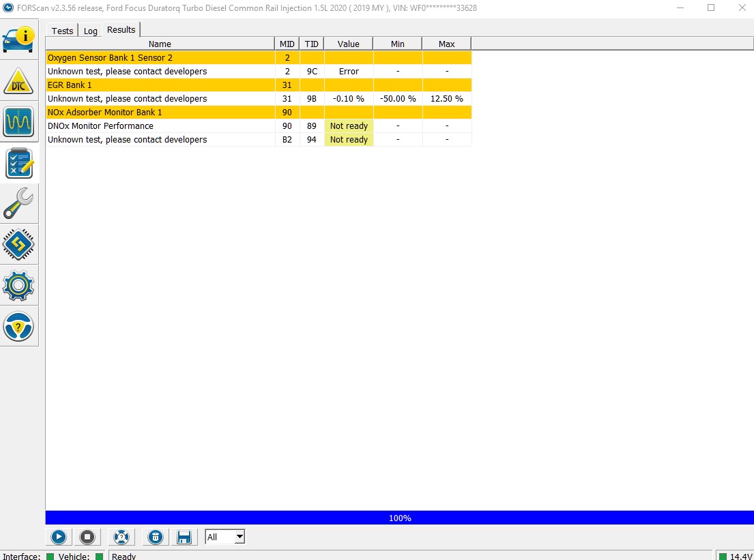
Task: Switch to the Tests tab
Action: click(62, 31)
